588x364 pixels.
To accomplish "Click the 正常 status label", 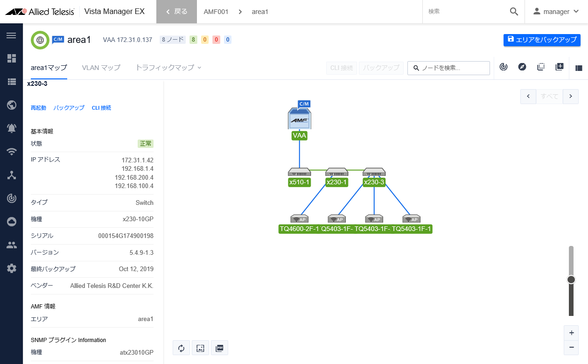I will click(x=146, y=144).
